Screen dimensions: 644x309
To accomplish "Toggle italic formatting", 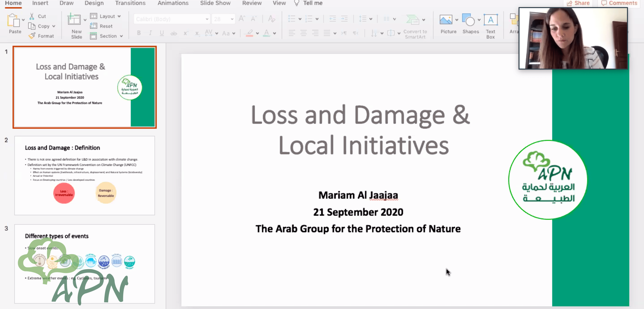I will (150, 33).
